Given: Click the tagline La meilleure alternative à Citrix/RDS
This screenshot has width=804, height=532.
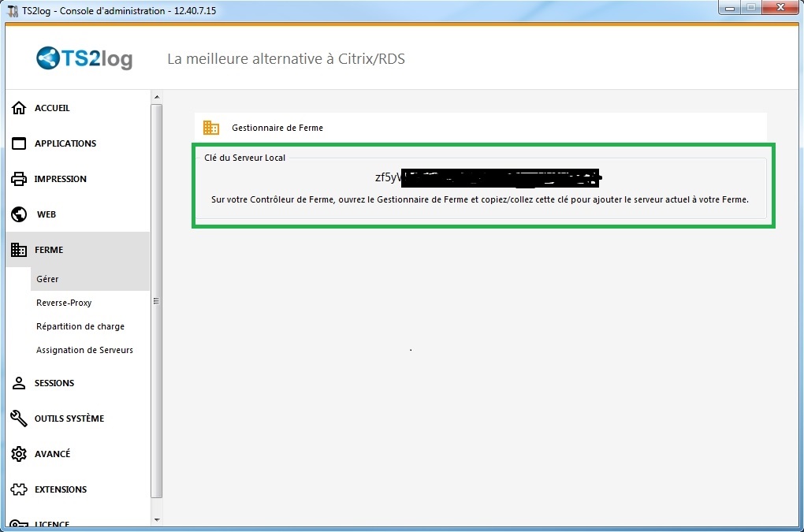Looking at the screenshot, I should coord(286,59).
